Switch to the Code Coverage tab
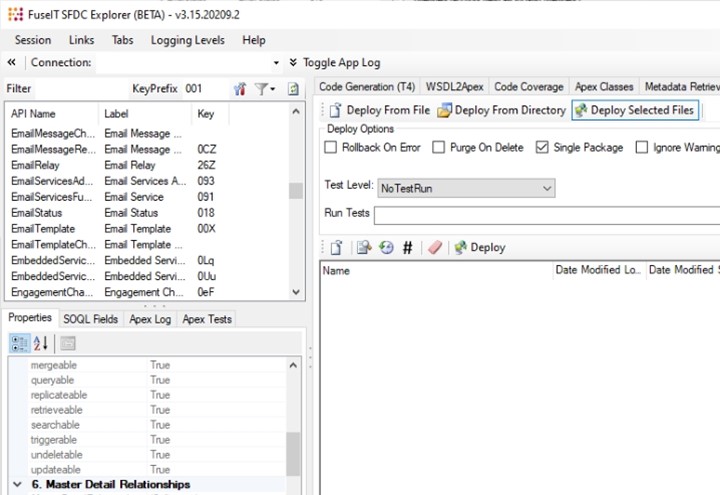Screen dimensions: 720x495 pyautogui.click(x=529, y=87)
